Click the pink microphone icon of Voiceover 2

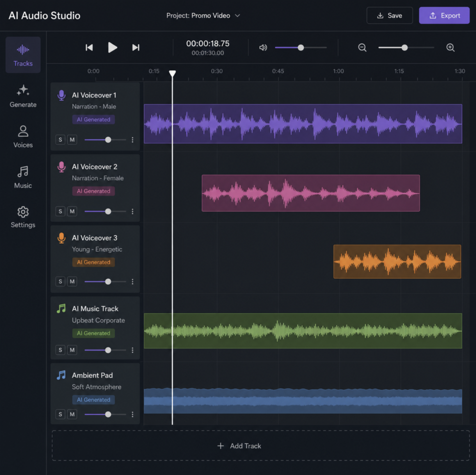61,167
